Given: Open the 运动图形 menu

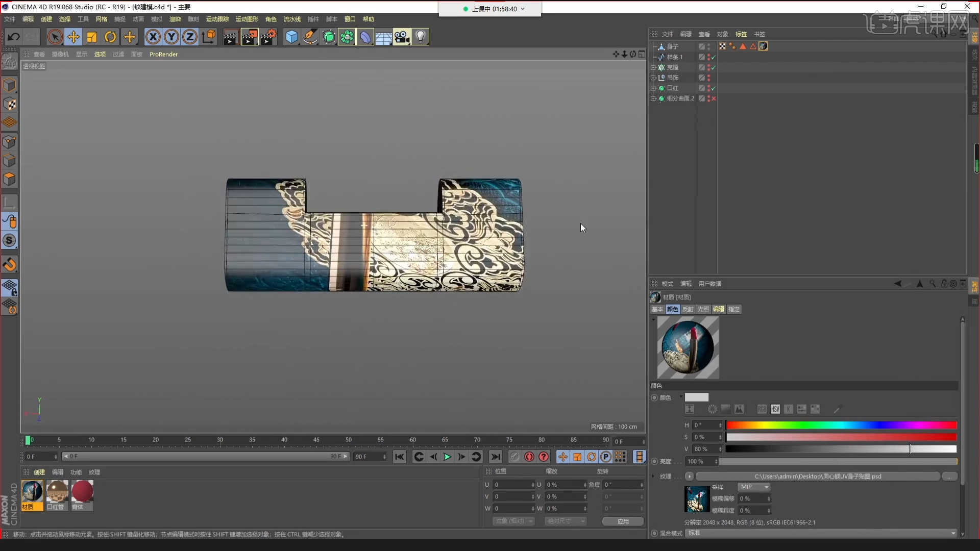Looking at the screenshot, I should point(247,19).
